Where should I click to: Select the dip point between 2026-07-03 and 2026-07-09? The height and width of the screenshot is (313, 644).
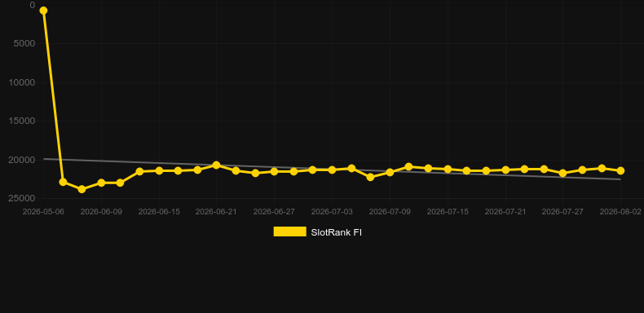pos(370,177)
